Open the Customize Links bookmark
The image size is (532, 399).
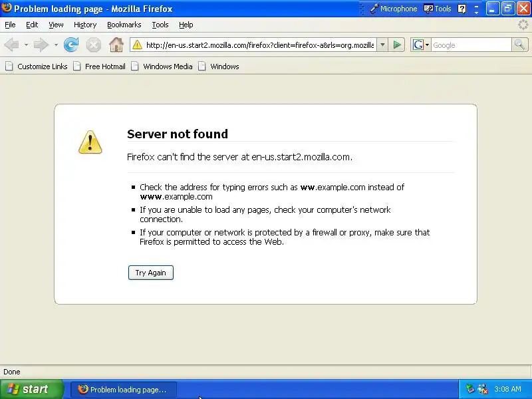[37, 66]
